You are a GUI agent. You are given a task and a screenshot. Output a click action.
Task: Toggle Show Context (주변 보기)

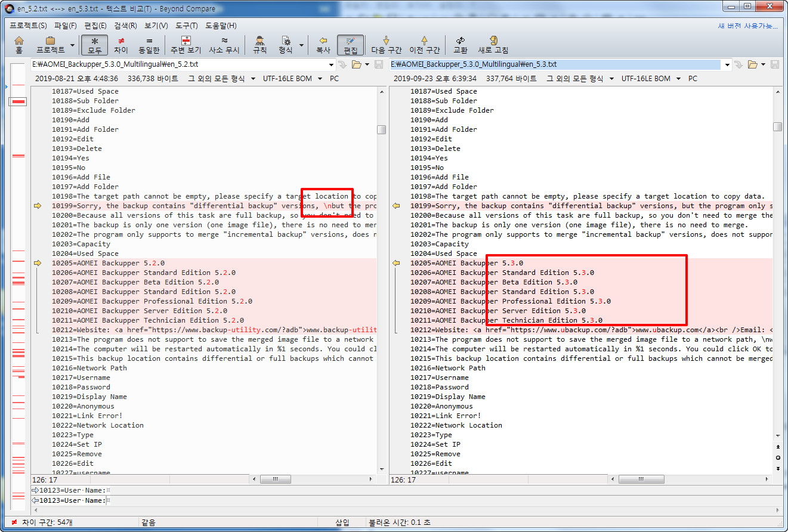coord(186,45)
